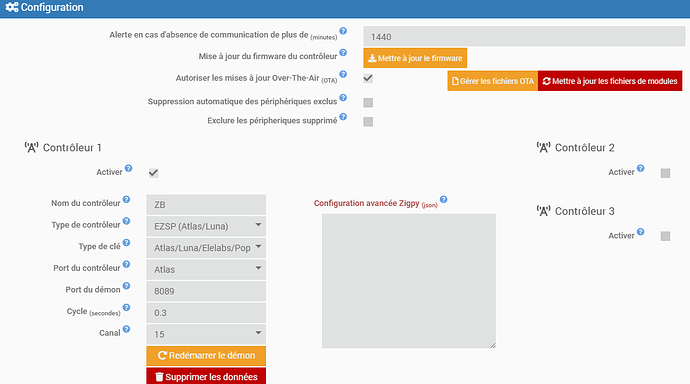Viewport: 690px width, 384px height.
Task: Open help icon for Nom du contrôleur
Action: (126, 199)
